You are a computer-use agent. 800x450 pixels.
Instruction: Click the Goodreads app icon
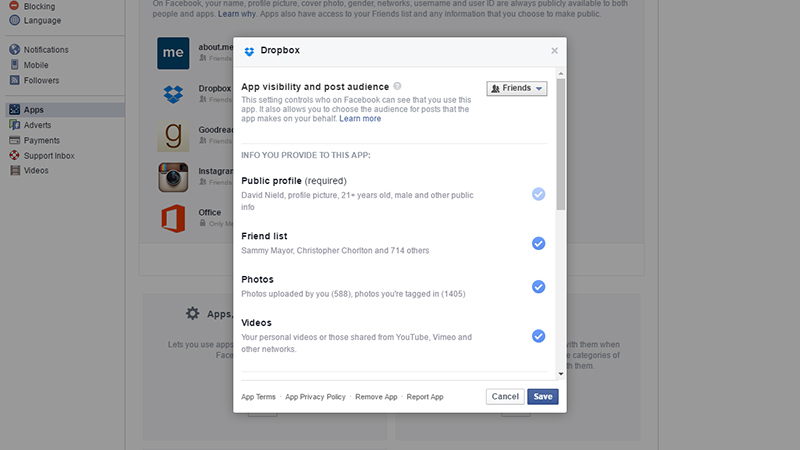tap(173, 136)
